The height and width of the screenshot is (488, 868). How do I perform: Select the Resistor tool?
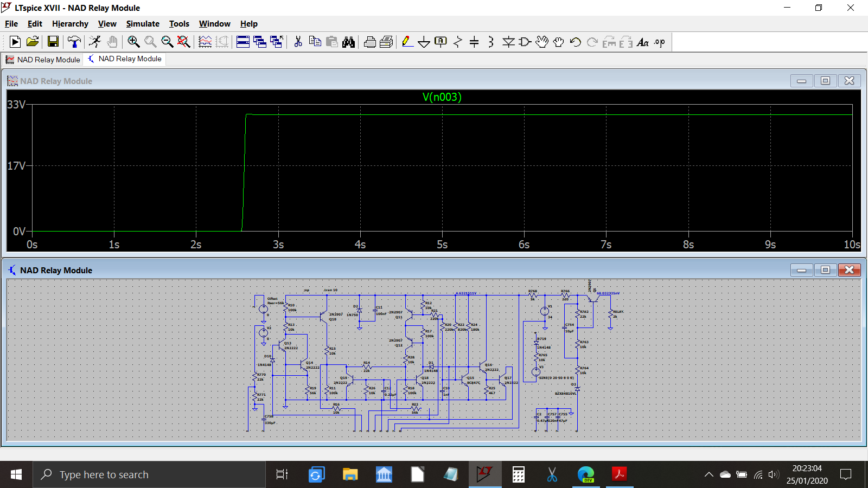click(458, 42)
